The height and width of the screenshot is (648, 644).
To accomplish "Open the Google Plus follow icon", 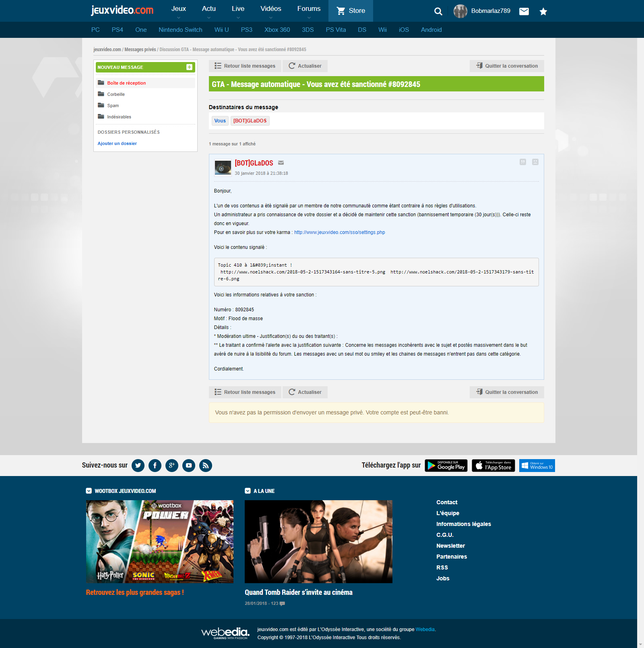I will pos(172,466).
